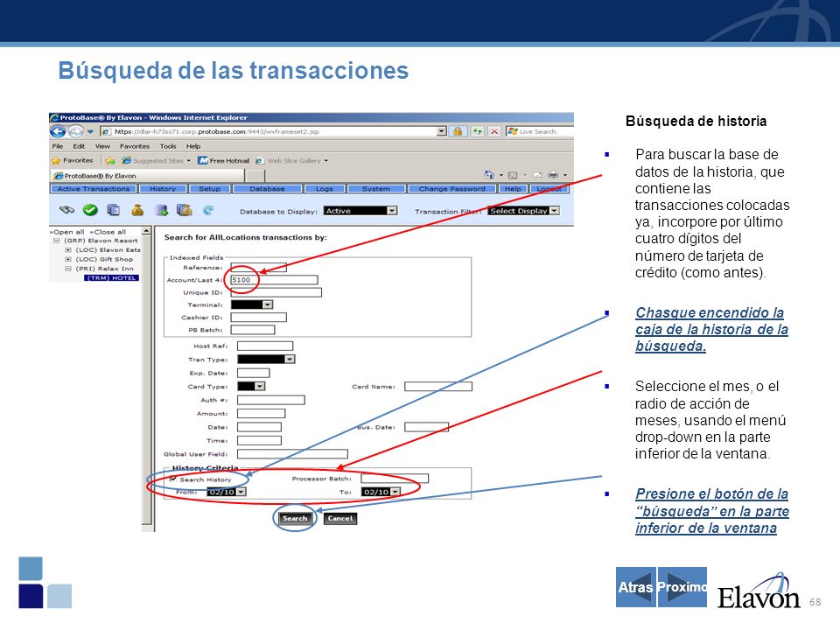Click the padlock security icon in address bar
Image resolution: width=840 pixels, height=630 pixels.
pos(458,131)
